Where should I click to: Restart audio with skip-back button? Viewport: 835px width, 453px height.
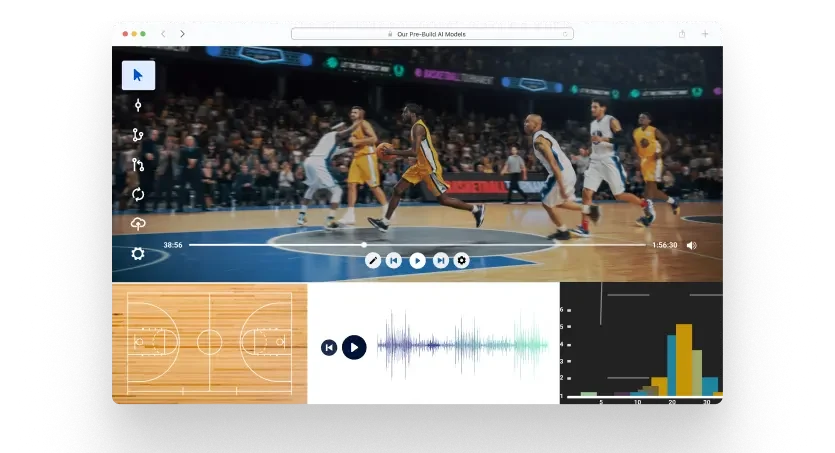point(329,348)
